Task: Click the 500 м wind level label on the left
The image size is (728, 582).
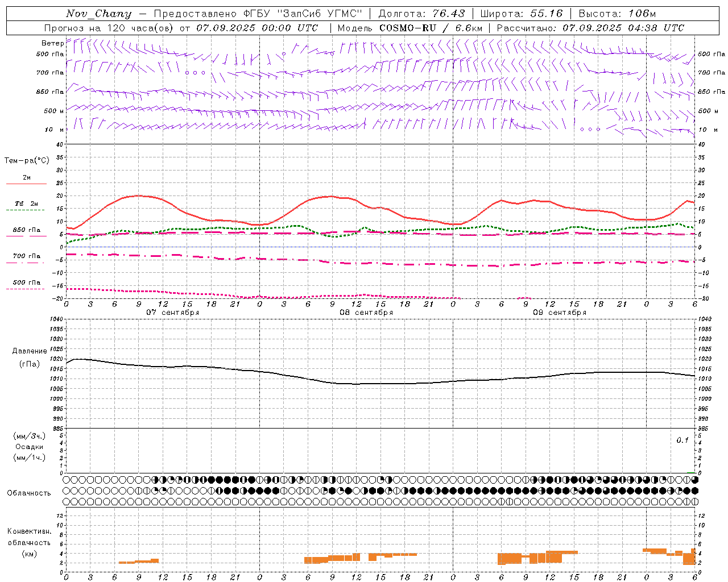Action: pyautogui.click(x=54, y=111)
